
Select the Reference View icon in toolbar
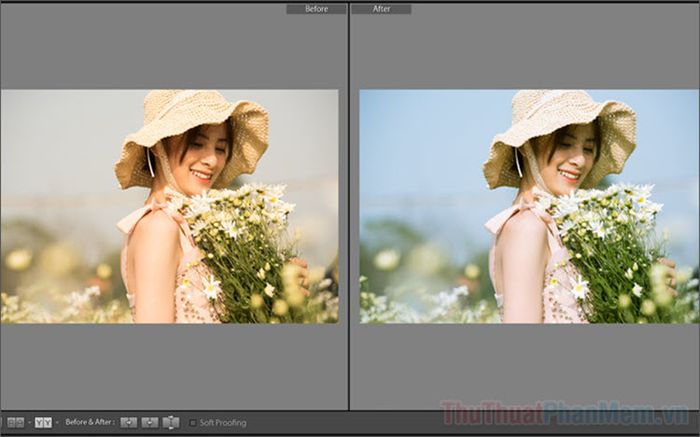point(16,422)
